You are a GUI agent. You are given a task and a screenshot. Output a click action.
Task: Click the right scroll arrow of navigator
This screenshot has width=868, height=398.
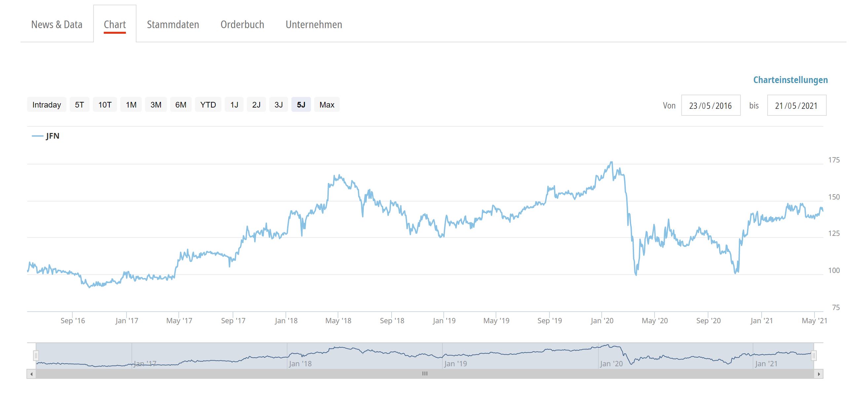tap(819, 374)
